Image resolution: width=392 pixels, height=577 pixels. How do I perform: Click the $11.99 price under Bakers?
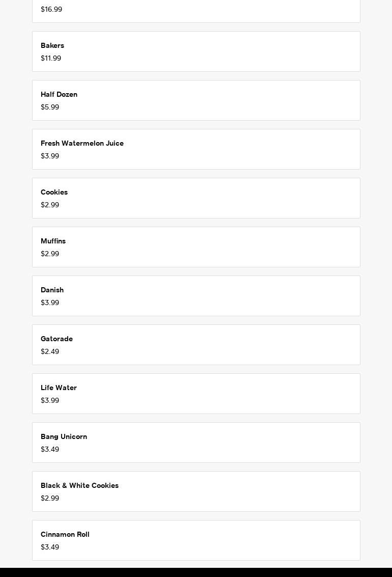point(51,59)
